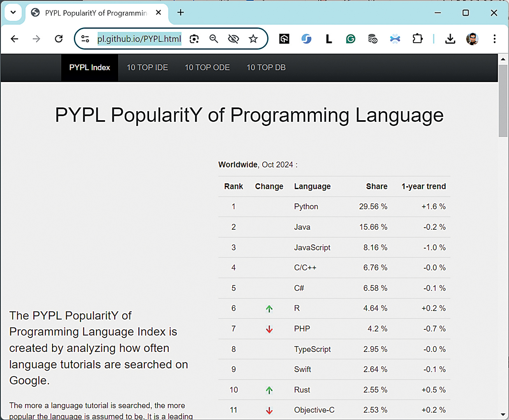Viewport: 509px width, 420px height.
Task: Click the scrollbar down arrow
Action: coord(503,415)
